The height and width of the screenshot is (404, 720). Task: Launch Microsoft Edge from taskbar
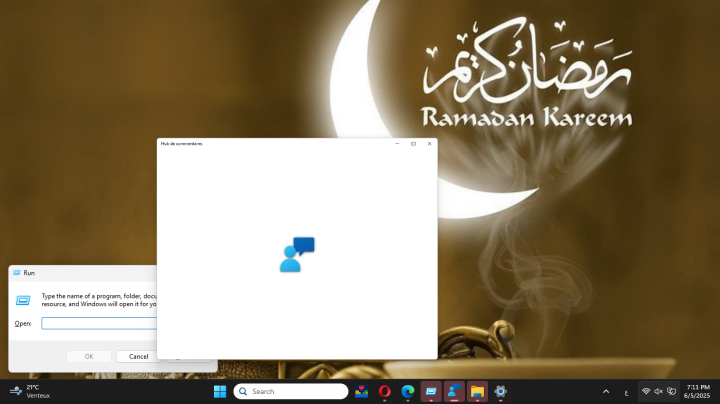click(x=408, y=391)
